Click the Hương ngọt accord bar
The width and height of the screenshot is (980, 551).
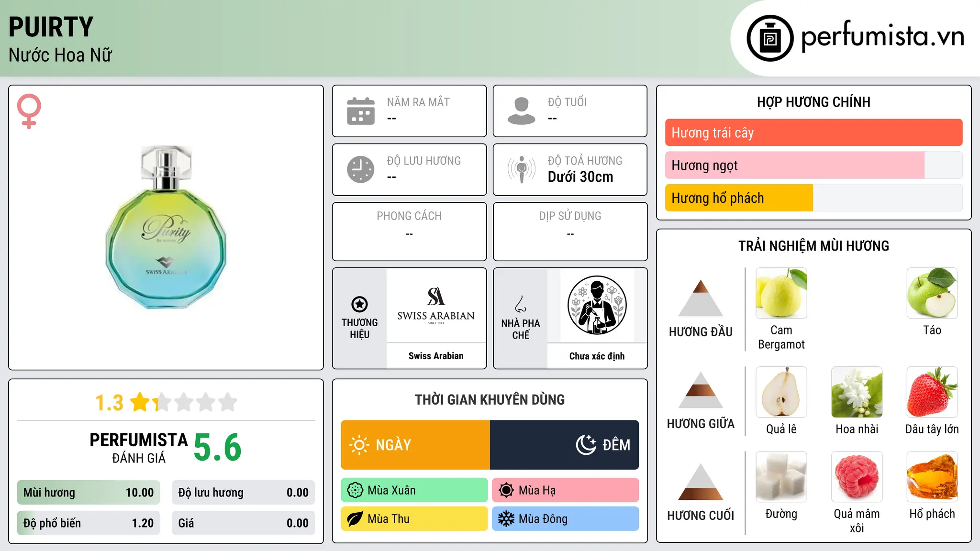coord(813,165)
